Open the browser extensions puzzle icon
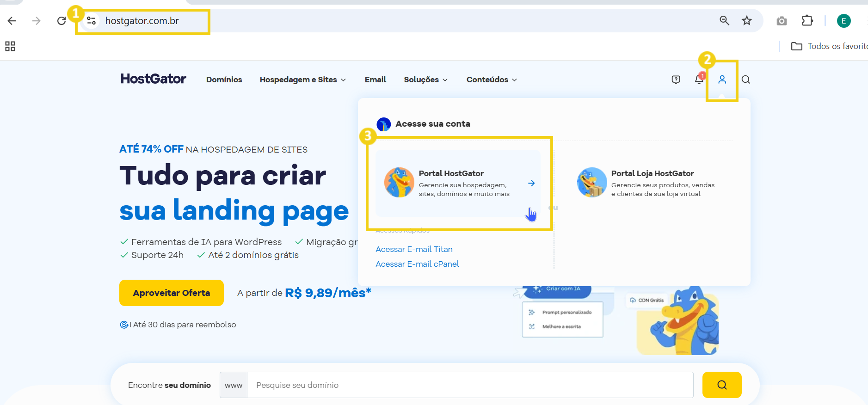 [x=807, y=20]
